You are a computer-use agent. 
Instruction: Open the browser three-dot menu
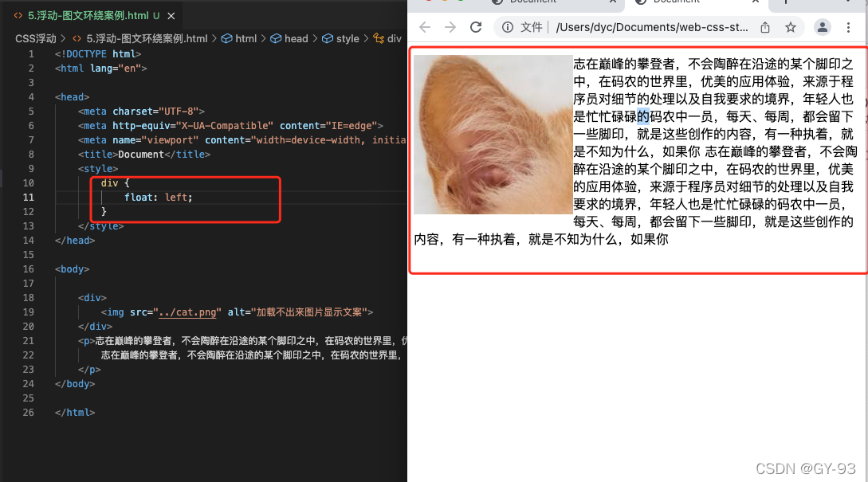tap(848, 27)
